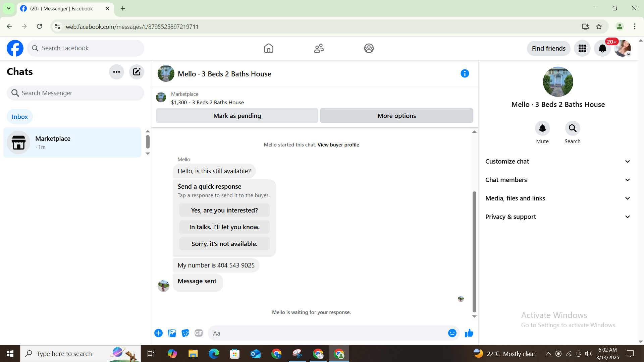
Task: Open listing thumbnail in Marketplace banner
Action: [x=161, y=98]
